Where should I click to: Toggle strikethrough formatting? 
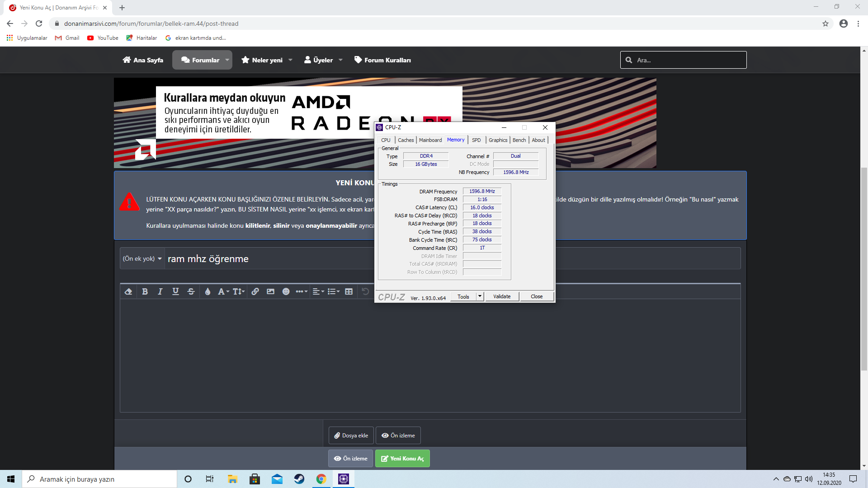(191, 292)
